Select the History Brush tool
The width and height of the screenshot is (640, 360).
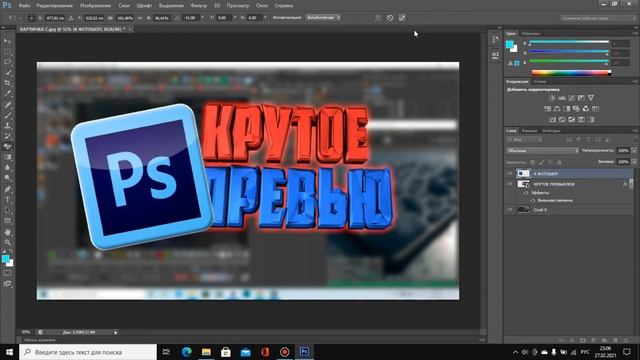point(7,136)
